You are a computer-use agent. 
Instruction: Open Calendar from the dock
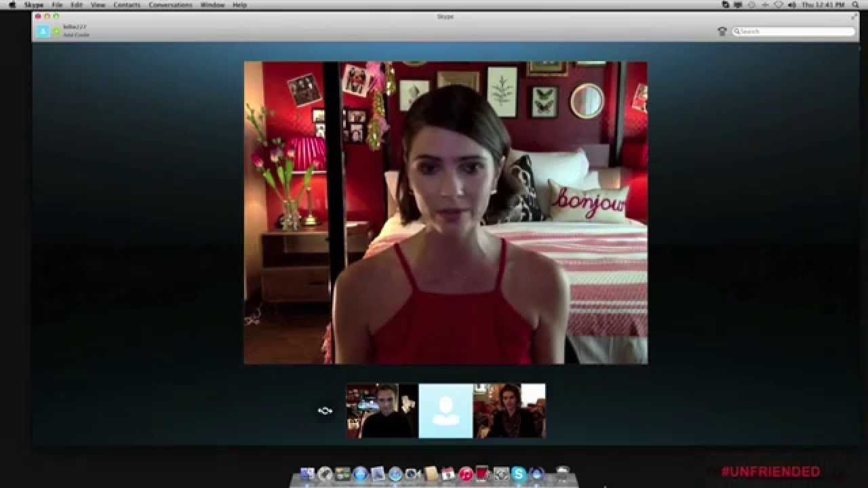pos(448,474)
